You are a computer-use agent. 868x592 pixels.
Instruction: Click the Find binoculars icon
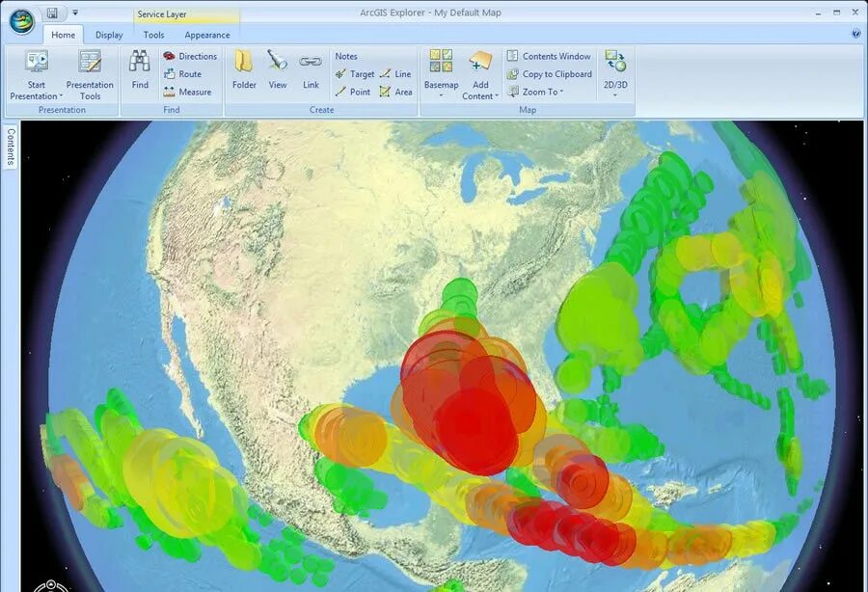point(140,62)
